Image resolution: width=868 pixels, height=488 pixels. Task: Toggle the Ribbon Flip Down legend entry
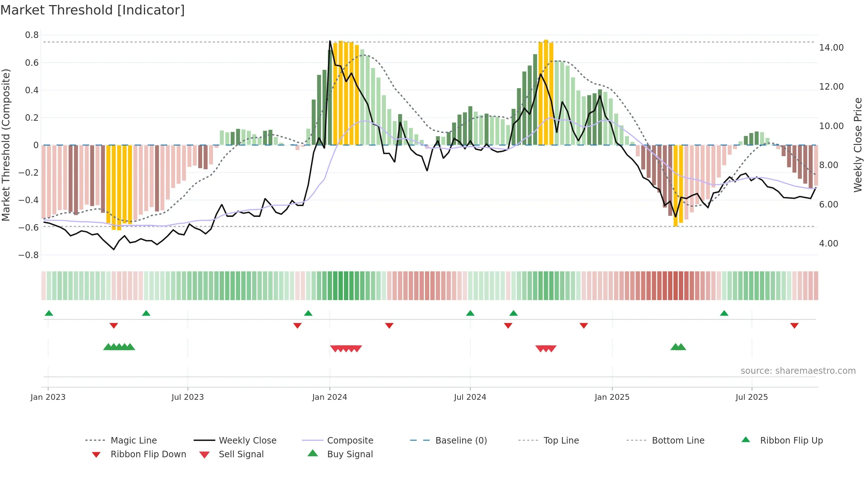139,454
